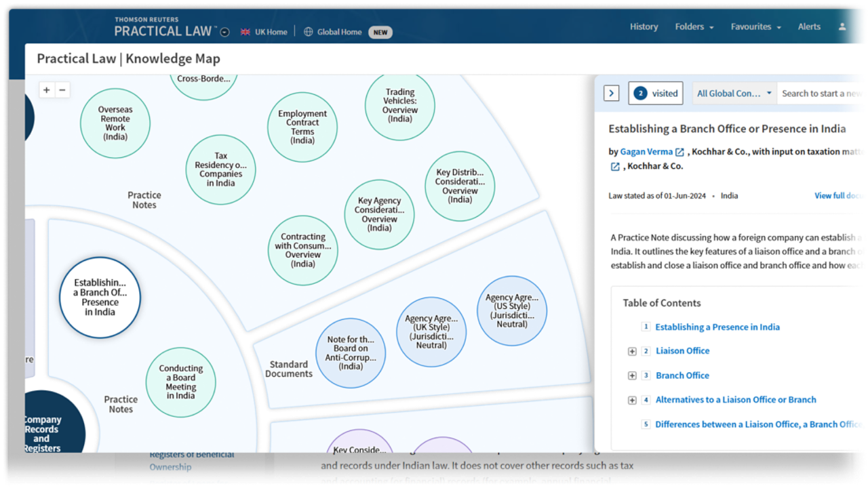Screen dimensions: 868x488
Task: Open the Favourites menu
Action: point(755,27)
